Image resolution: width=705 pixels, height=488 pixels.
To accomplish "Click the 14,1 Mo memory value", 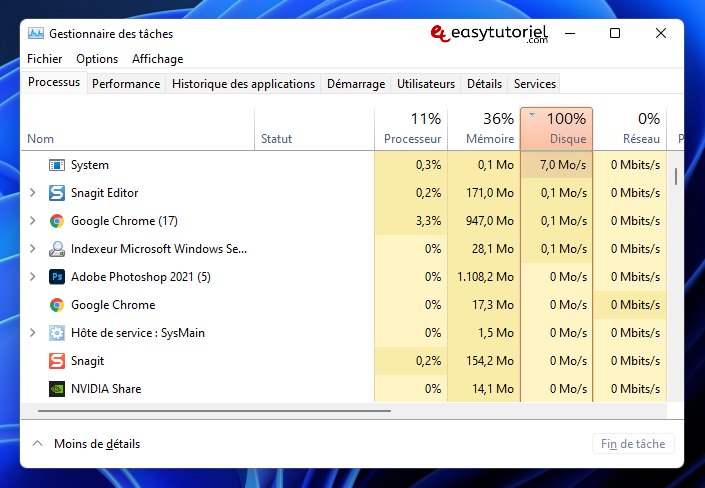I will (x=492, y=389).
